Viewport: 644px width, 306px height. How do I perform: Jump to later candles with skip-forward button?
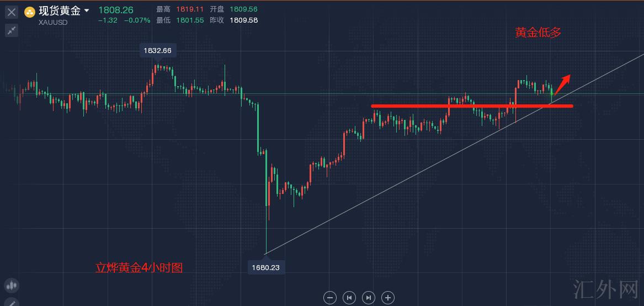[x=369, y=298]
